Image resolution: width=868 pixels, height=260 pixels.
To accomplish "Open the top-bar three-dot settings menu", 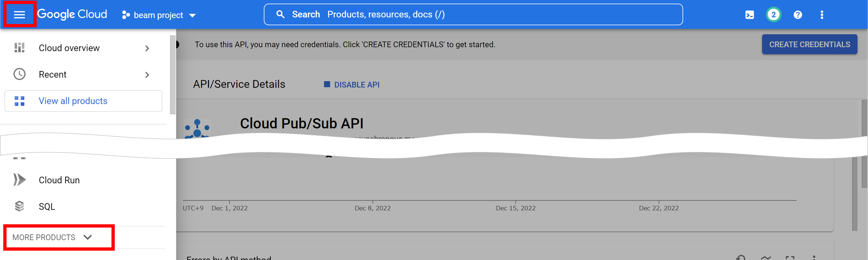I will 821,15.
